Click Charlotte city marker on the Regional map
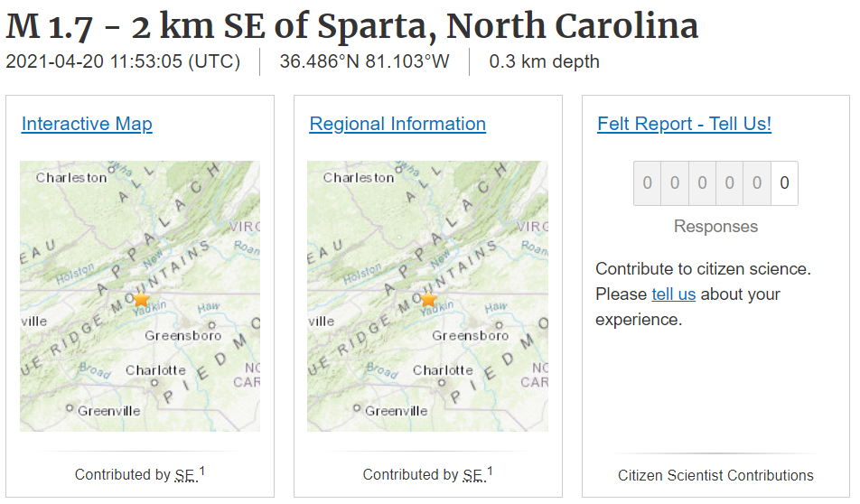 click(x=442, y=383)
